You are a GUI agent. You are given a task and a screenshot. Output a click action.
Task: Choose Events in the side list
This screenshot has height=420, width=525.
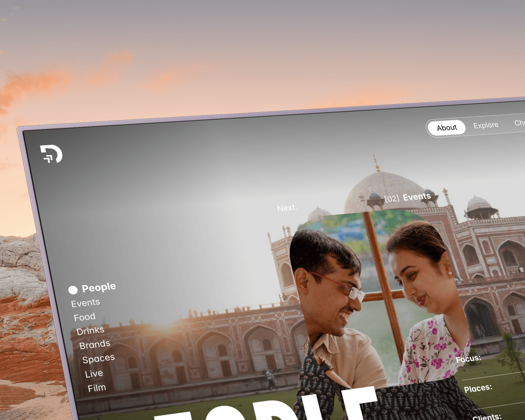[x=86, y=303]
